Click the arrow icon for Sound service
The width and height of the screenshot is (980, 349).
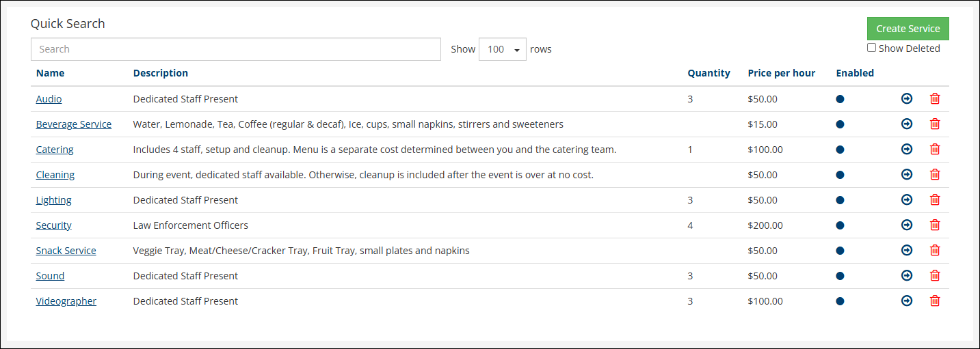coord(907,276)
